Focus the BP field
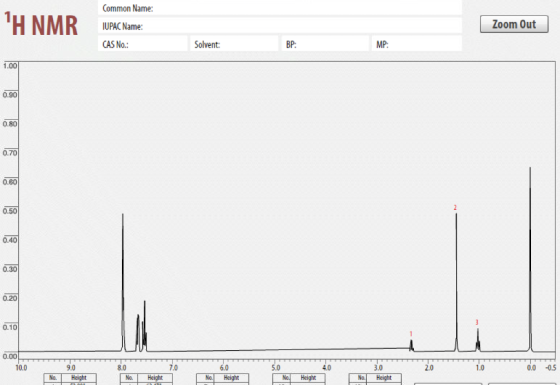This screenshot has width=560, height=385. click(325, 44)
